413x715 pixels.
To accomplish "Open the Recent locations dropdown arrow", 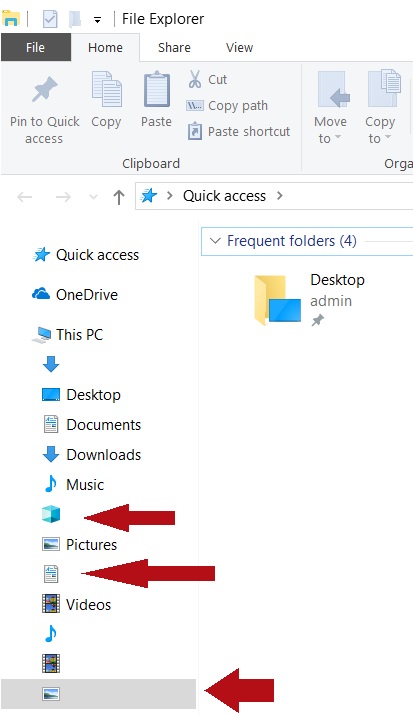I will pyautogui.click(x=93, y=197).
